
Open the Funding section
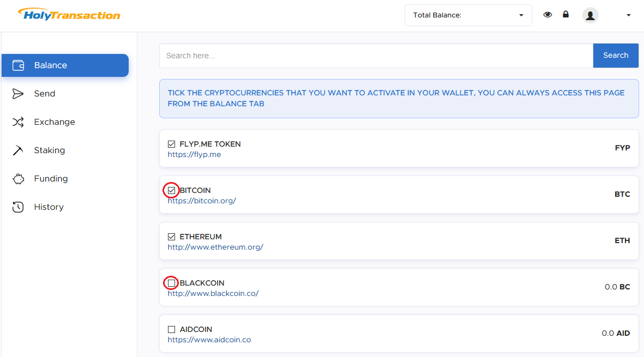(x=51, y=179)
